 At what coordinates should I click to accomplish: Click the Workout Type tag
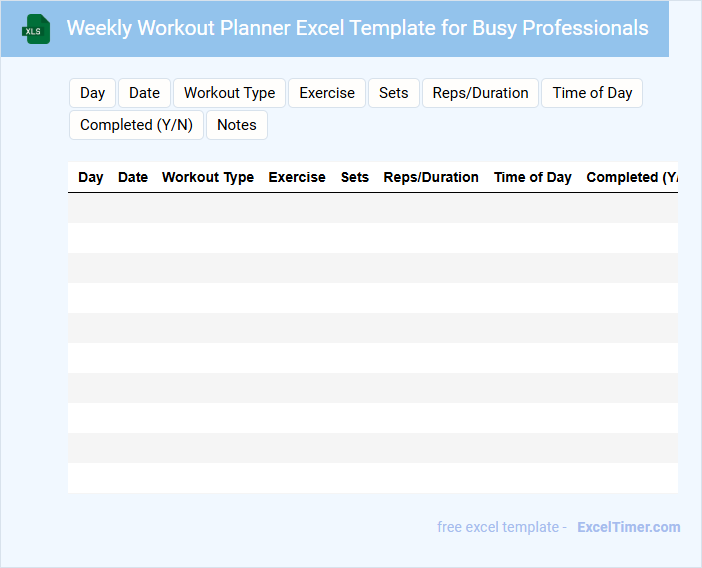(229, 93)
